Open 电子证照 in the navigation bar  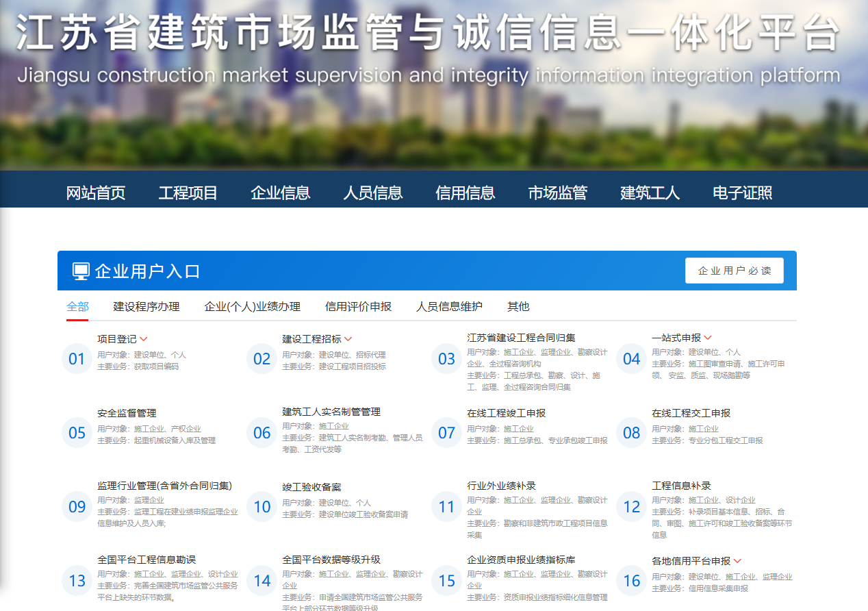click(x=742, y=193)
